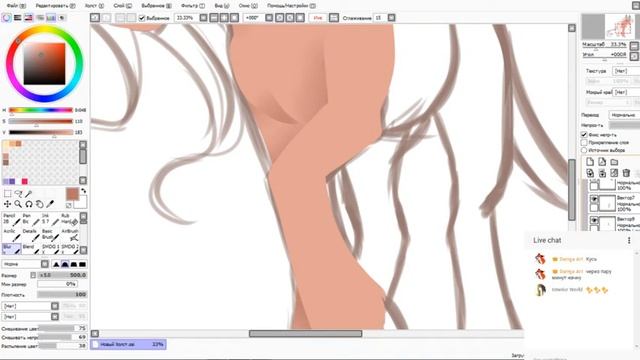Select the flat hard brush edge shape

click(82, 264)
